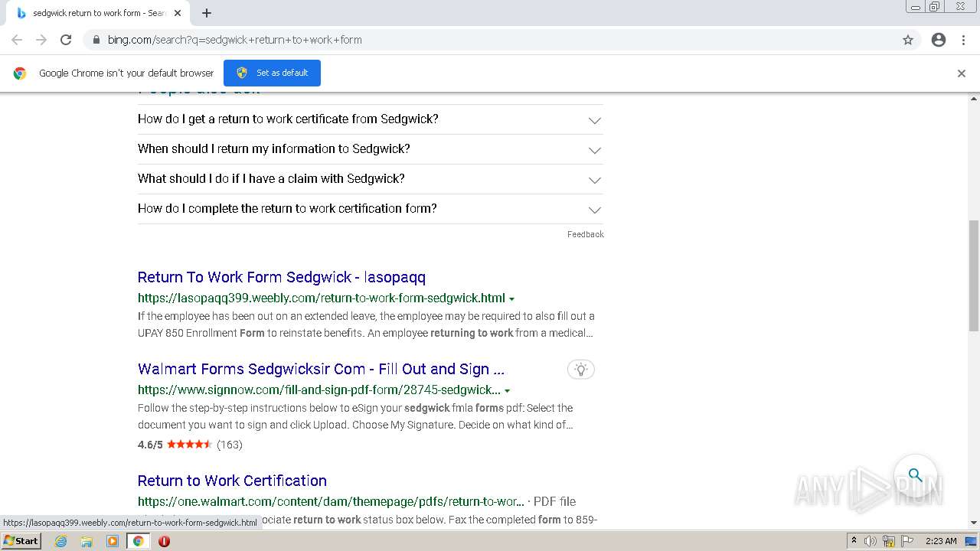Click the one.walmart.com green URL

pyautogui.click(x=331, y=502)
